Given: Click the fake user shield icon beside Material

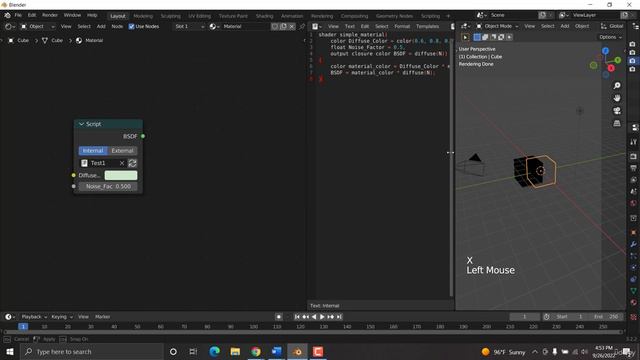Looking at the screenshot, I should (x=275, y=27).
